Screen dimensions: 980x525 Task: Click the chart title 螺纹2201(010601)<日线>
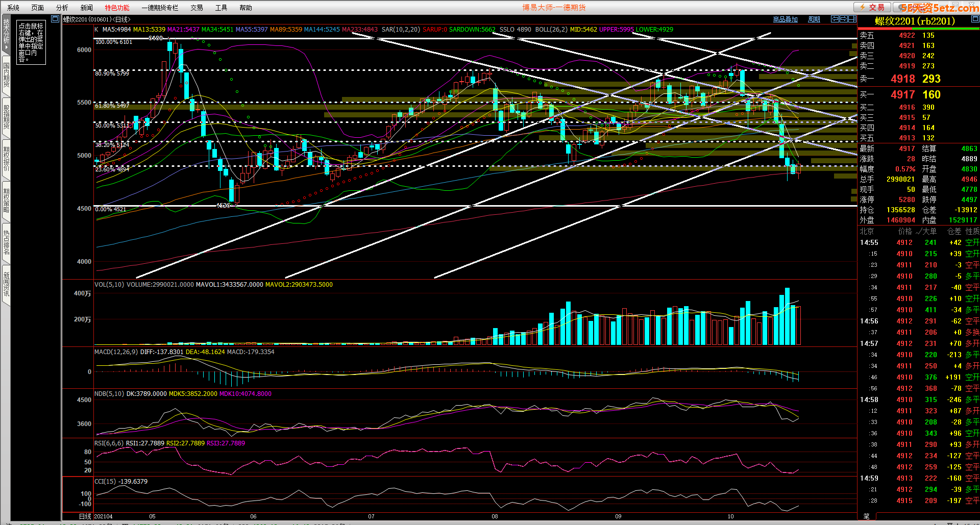pyautogui.click(x=96, y=19)
